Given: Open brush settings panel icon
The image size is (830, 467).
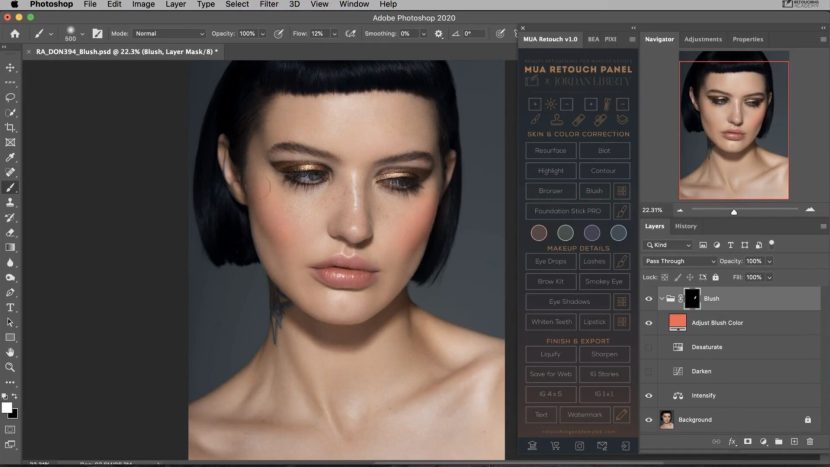Looking at the screenshot, I should (97, 33).
